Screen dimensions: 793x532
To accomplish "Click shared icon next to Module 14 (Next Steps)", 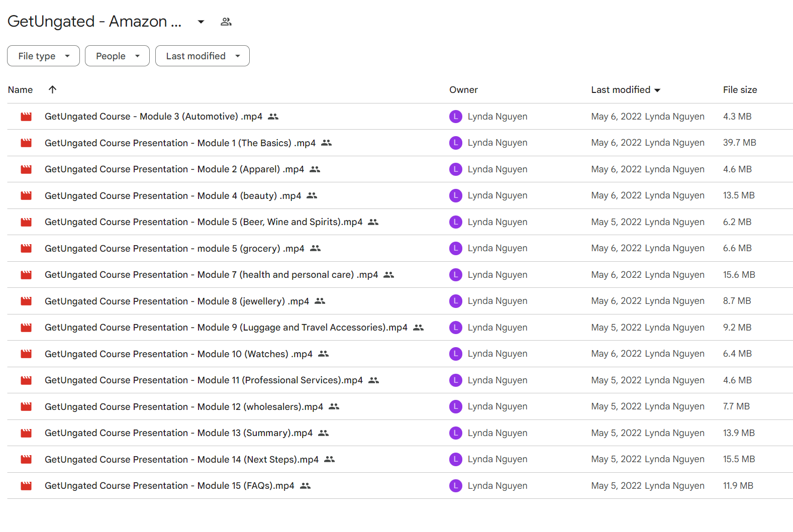I will click(x=329, y=459).
